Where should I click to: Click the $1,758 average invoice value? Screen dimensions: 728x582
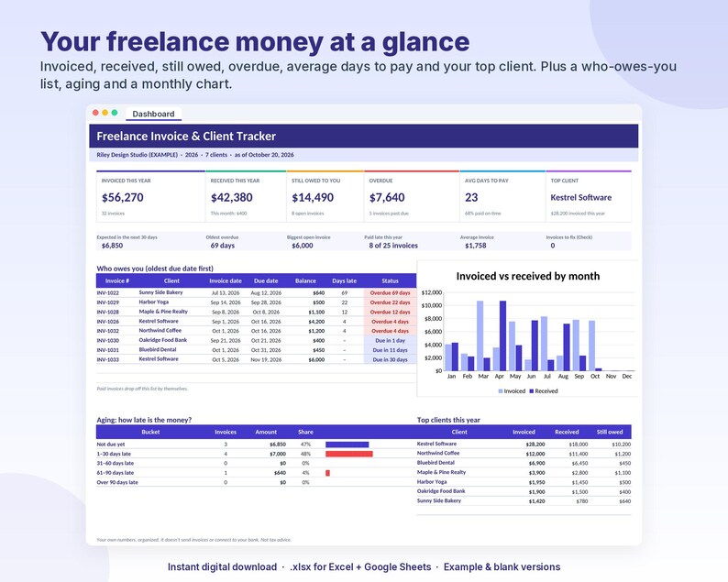click(476, 246)
